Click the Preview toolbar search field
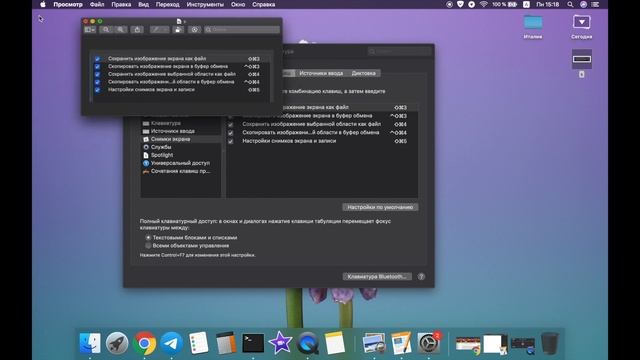The height and width of the screenshot is (360, 640). click(x=242, y=29)
